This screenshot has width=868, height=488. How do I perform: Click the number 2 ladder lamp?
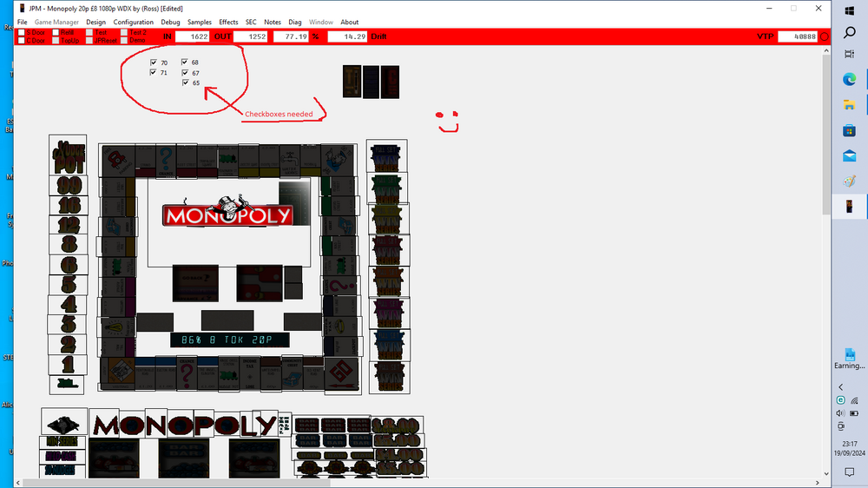click(68, 344)
